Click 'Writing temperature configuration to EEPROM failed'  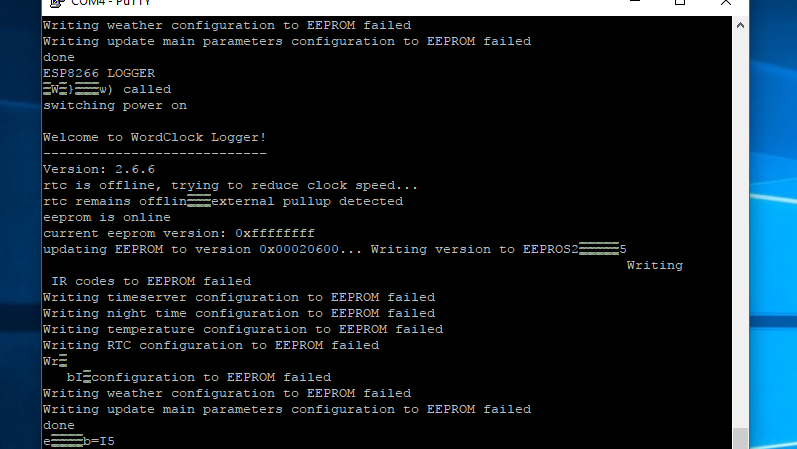[x=243, y=330]
